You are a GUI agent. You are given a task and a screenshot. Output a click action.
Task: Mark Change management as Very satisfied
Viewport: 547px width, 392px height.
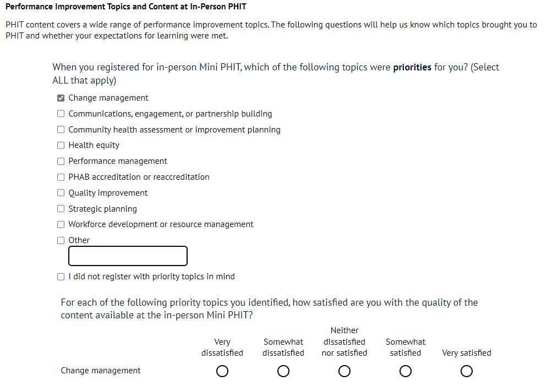click(466, 372)
